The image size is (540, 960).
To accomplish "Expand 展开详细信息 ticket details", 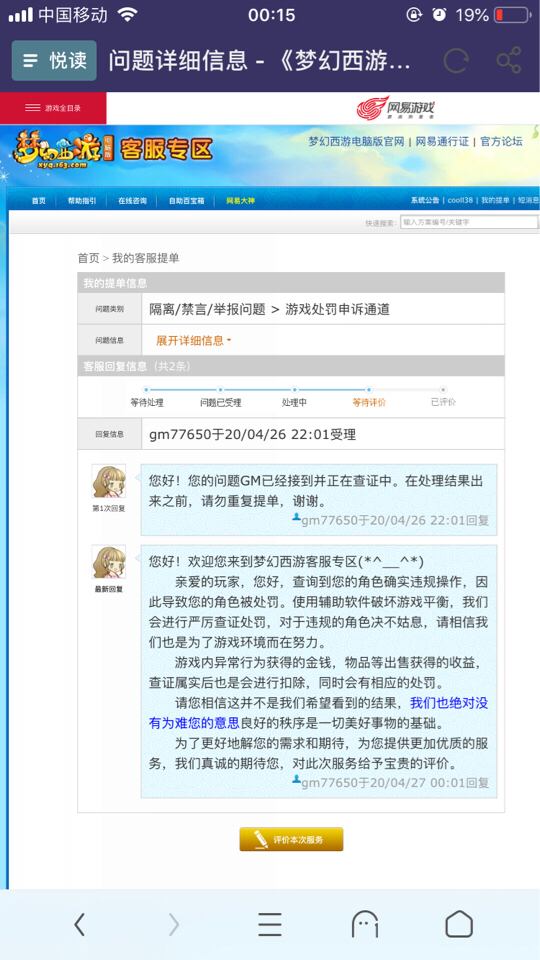I will 193,341.
